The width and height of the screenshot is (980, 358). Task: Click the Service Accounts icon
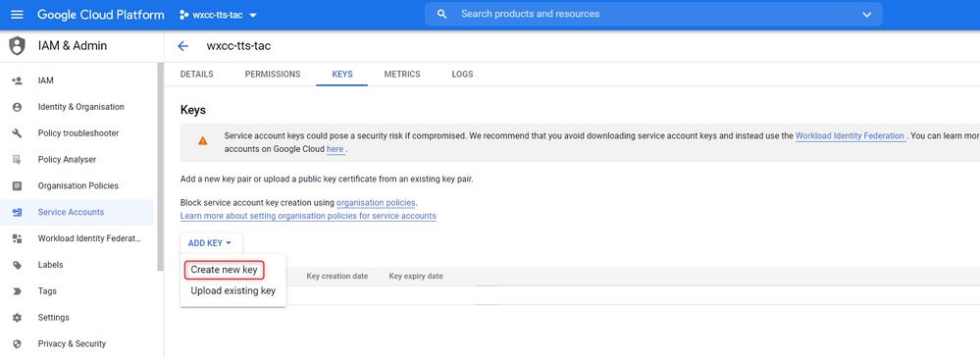click(x=17, y=213)
